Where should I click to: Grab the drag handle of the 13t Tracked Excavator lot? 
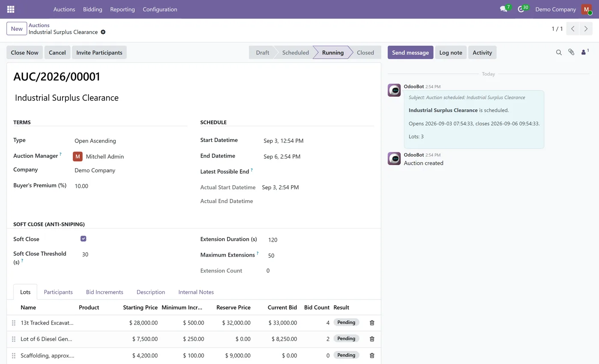point(14,323)
